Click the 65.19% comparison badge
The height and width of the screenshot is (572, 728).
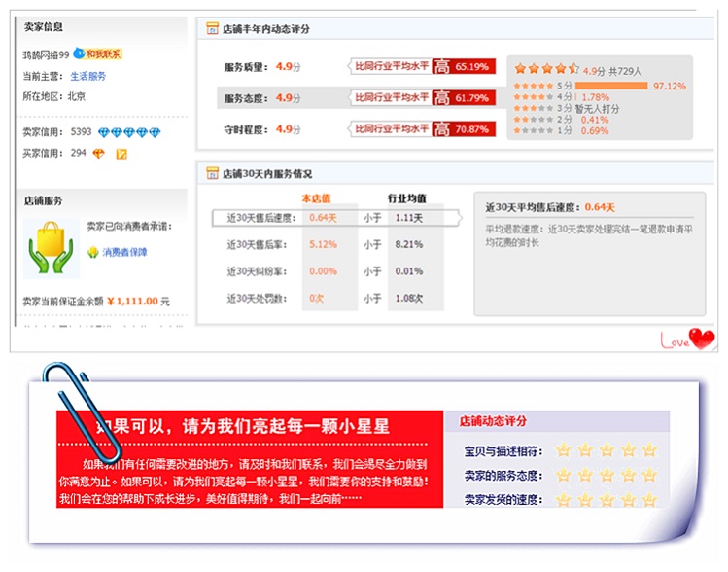tap(464, 66)
